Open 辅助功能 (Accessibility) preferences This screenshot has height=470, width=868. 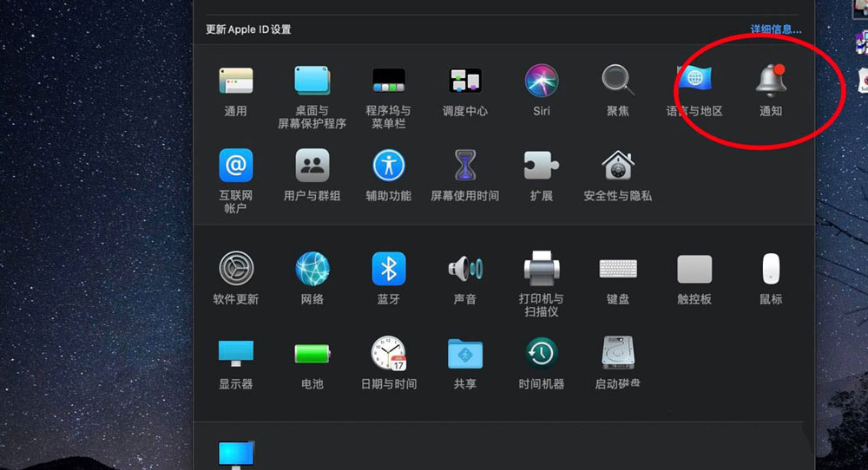389,166
